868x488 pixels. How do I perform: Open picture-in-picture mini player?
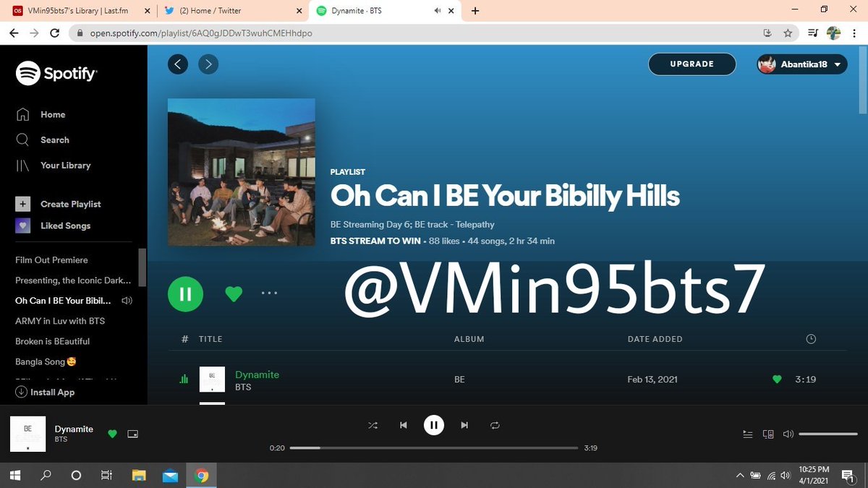coord(132,434)
